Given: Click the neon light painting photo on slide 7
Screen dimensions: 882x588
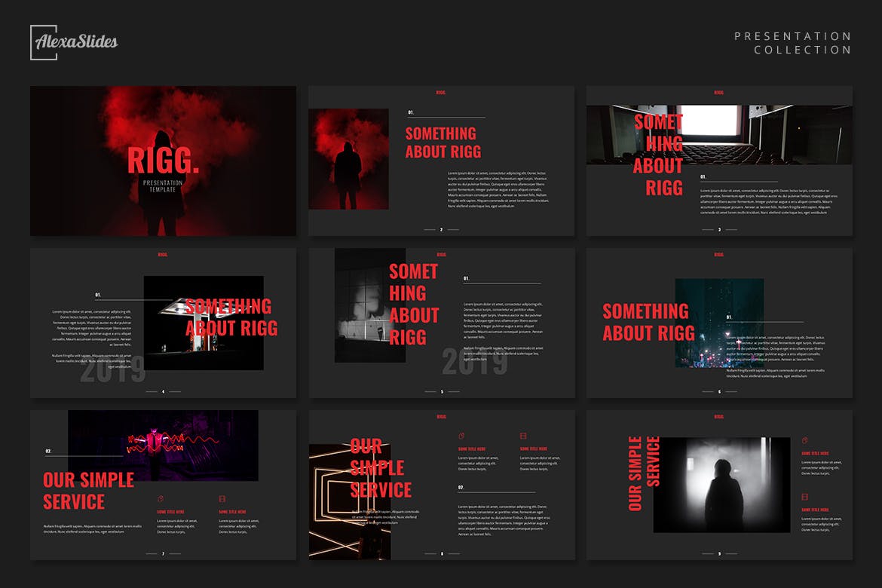Looking at the screenshot, I should (163, 445).
